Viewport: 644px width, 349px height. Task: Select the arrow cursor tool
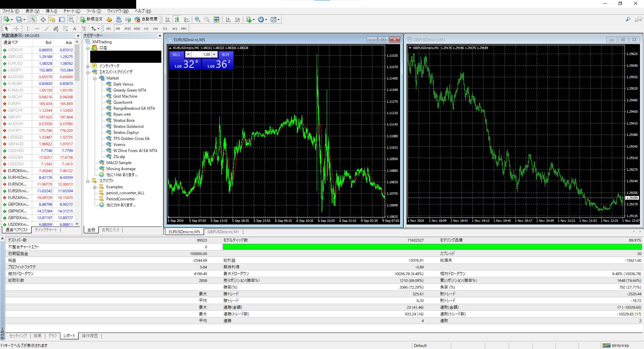(x=6, y=29)
